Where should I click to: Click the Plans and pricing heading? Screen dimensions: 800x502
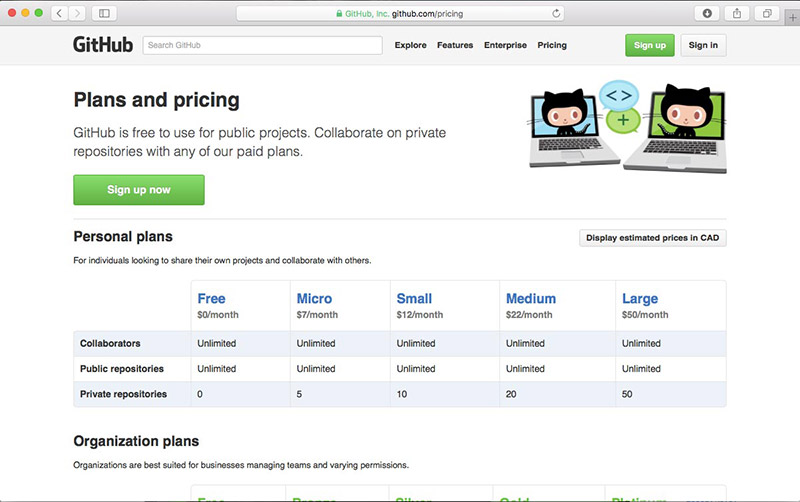click(156, 100)
